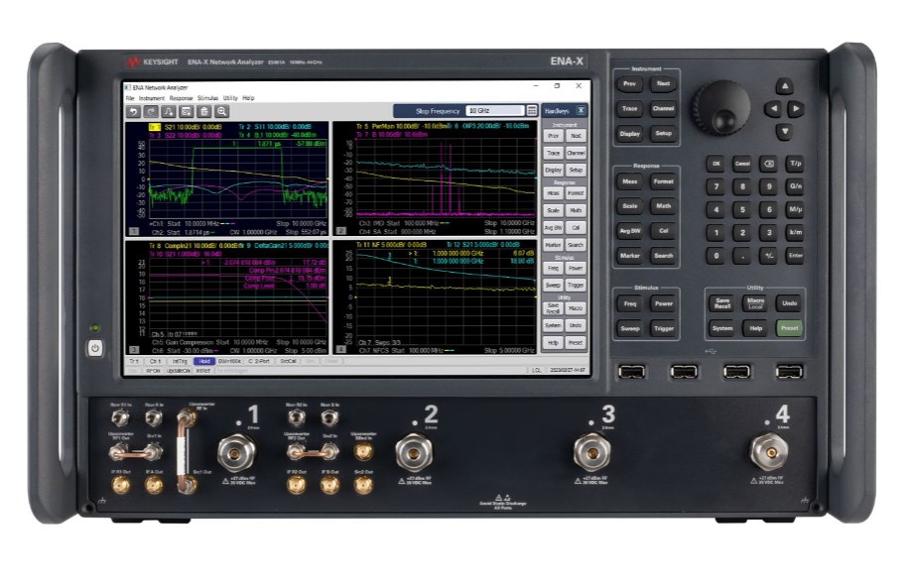This screenshot has height=588, width=911.
Task: Click the trash delete icon in toolbar
Action: pyautogui.click(x=205, y=111)
